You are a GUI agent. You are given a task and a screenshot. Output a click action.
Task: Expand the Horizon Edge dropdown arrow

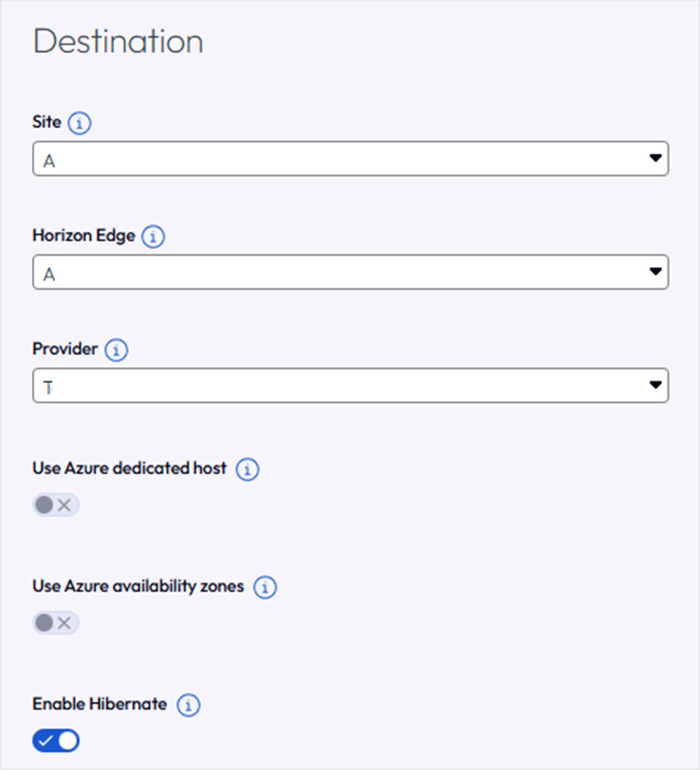pos(655,271)
